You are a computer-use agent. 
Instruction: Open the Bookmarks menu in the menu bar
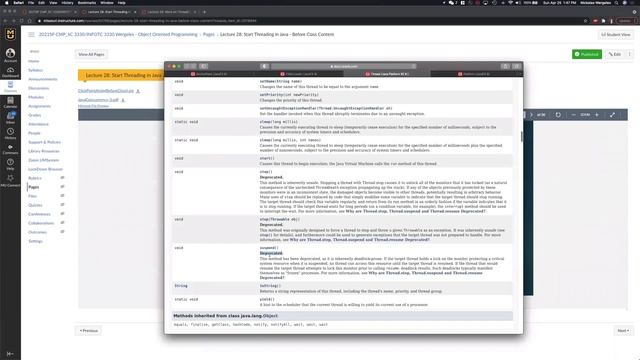(x=87, y=3)
